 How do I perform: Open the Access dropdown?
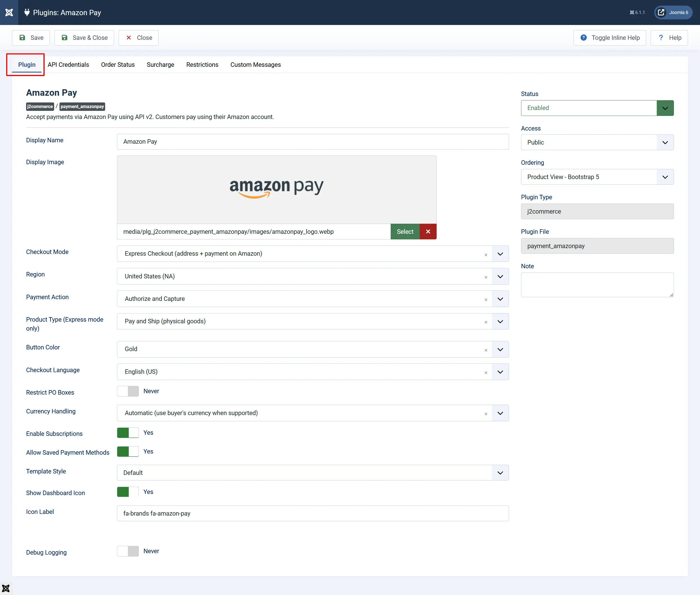[x=597, y=142]
